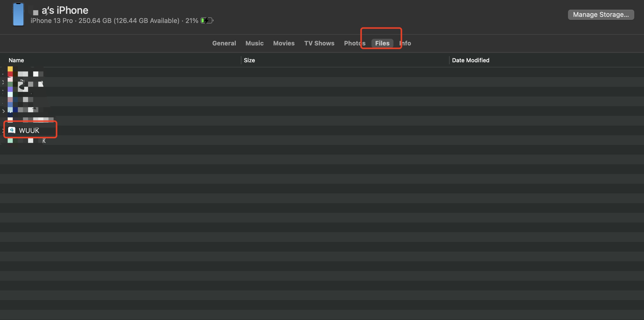Image resolution: width=644 pixels, height=320 pixels.
Task: Switch to the Movies tab
Action: pyautogui.click(x=284, y=43)
